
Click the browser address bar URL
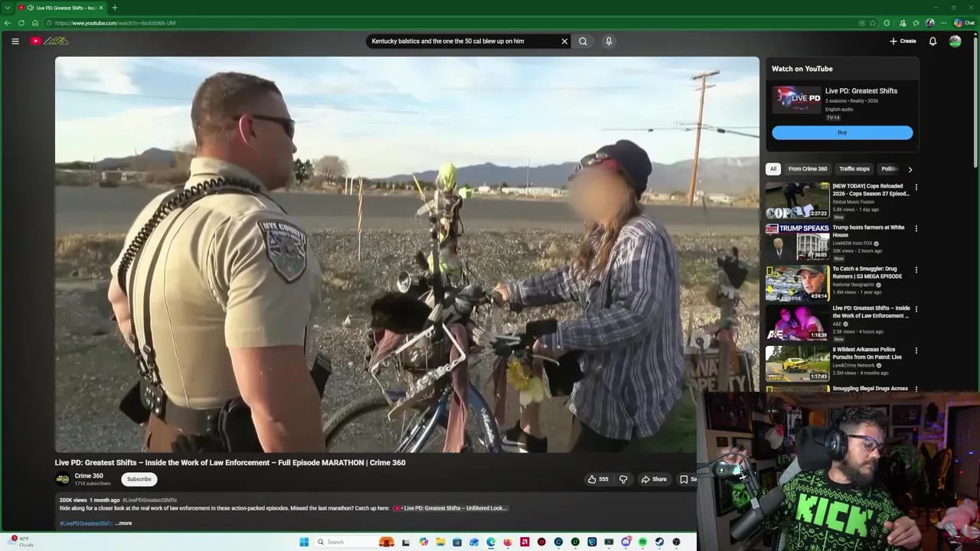point(115,23)
